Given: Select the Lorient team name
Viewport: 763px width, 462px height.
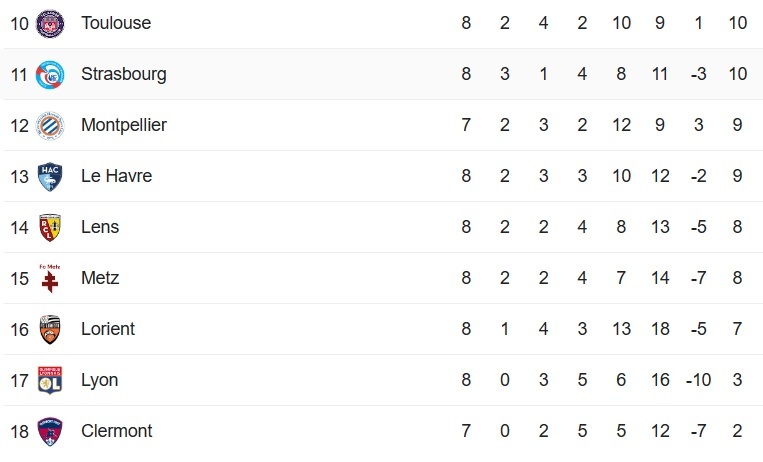Looking at the screenshot, I should point(108,329).
